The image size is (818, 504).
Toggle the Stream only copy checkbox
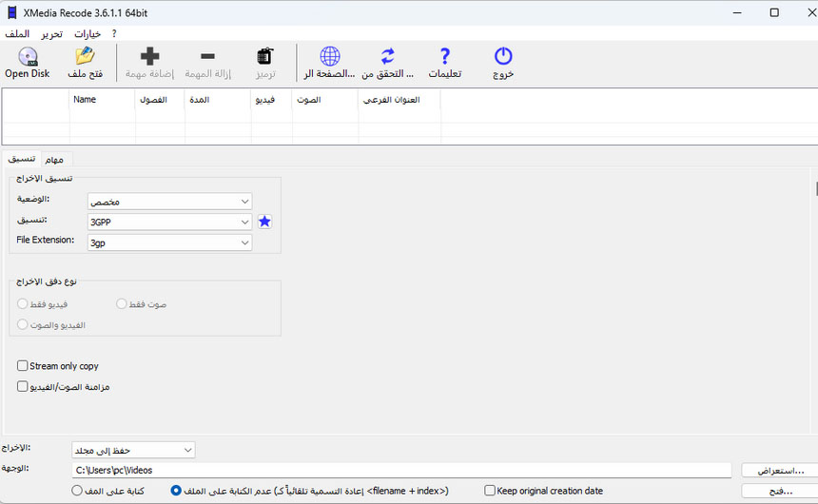[x=22, y=366]
